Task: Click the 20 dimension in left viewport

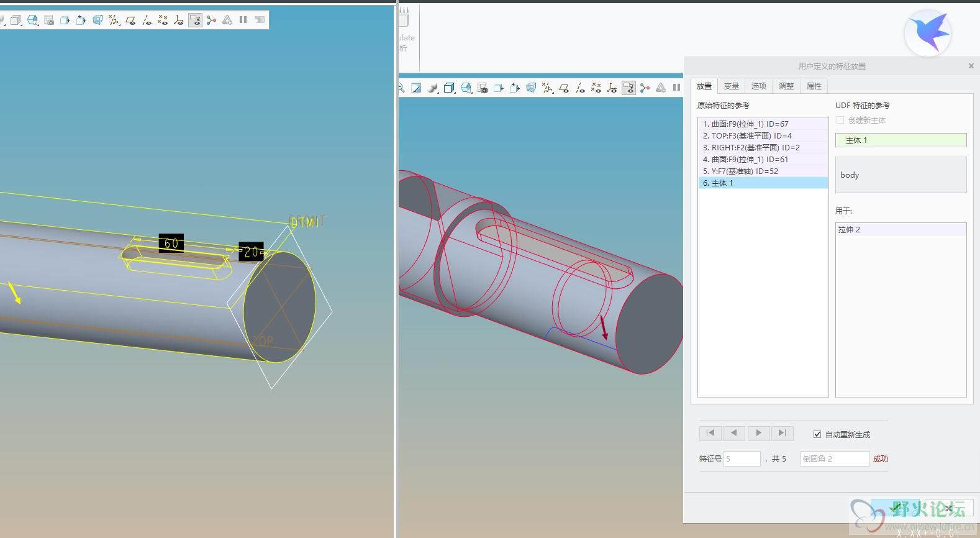Action: (x=251, y=252)
